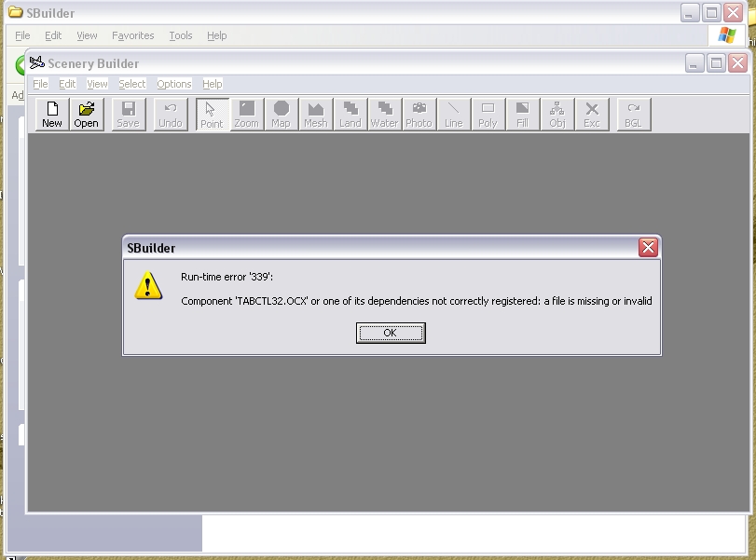Maximize the Scenery Builder window

pyautogui.click(x=716, y=63)
